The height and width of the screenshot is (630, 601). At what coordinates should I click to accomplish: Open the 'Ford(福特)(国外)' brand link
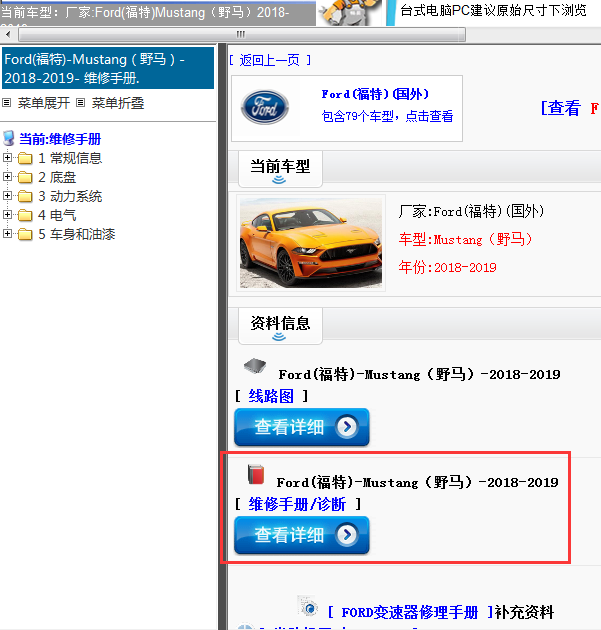(x=375, y=94)
